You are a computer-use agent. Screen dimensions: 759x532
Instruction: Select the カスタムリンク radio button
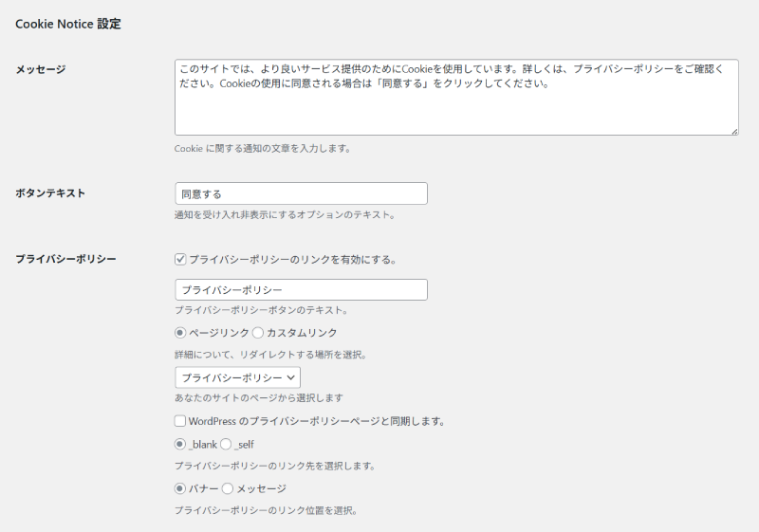258,333
